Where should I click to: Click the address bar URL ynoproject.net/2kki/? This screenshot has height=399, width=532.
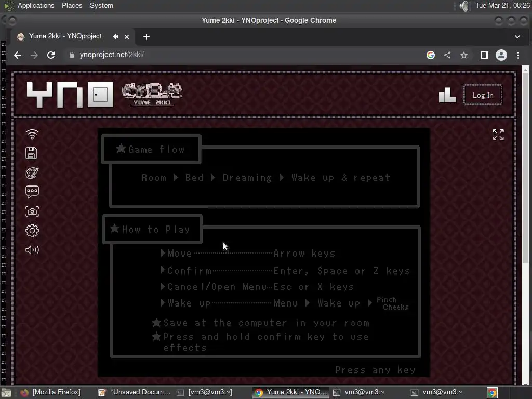click(112, 55)
